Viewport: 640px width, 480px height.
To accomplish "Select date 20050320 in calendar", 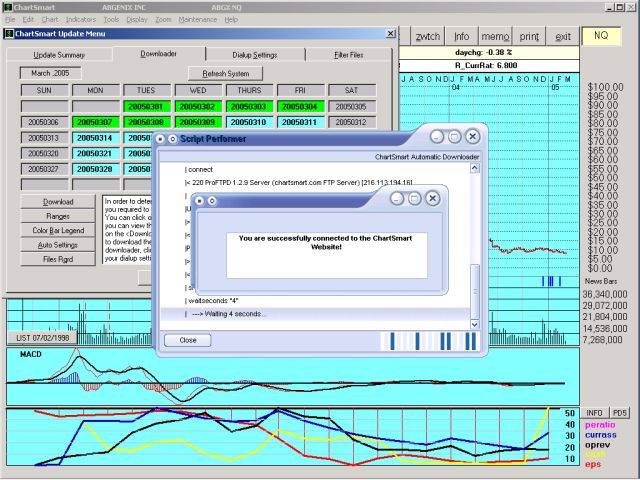I will tap(43, 153).
